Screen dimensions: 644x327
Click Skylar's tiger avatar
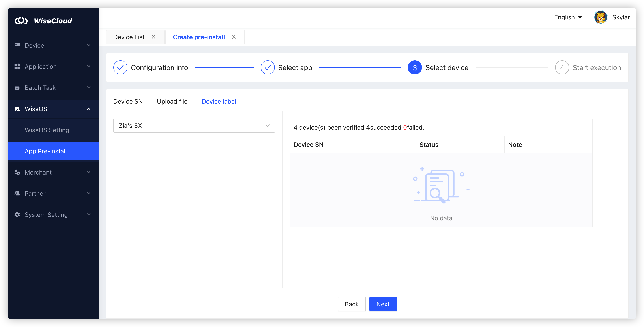[600, 17]
